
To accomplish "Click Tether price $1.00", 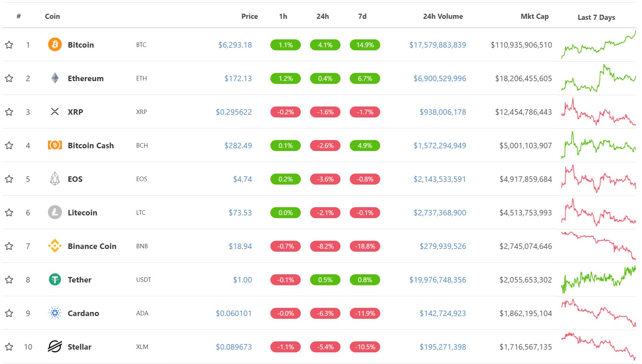I will [242, 279].
